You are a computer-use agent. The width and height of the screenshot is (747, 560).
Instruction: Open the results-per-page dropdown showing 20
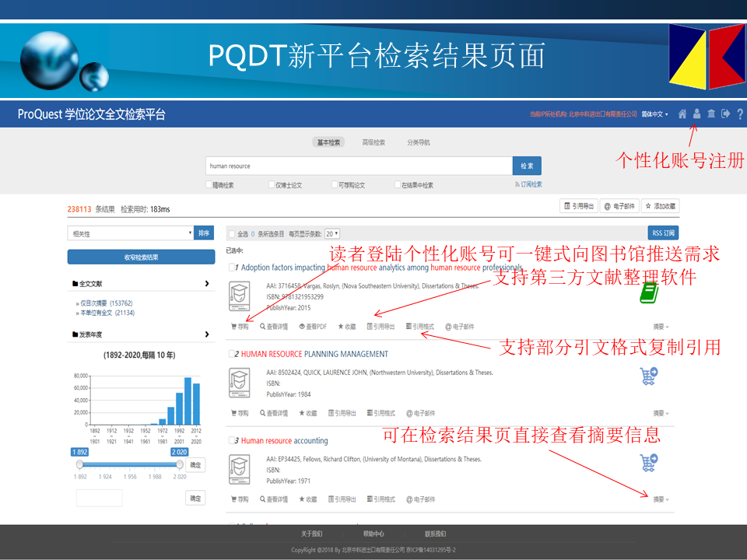coord(332,233)
